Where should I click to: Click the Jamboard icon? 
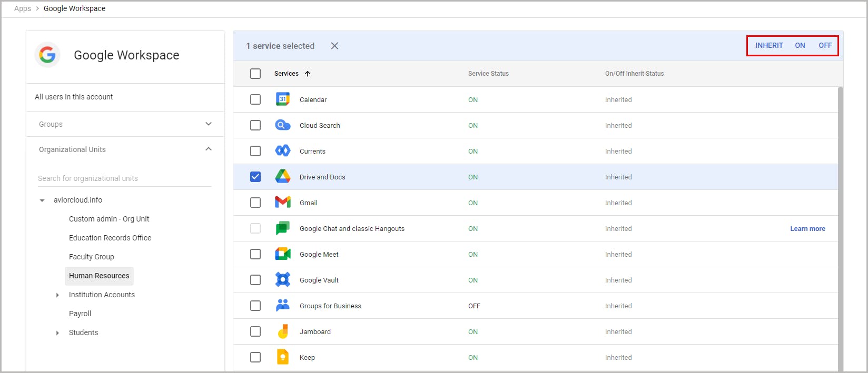pyautogui.click(x=283, y=331)
